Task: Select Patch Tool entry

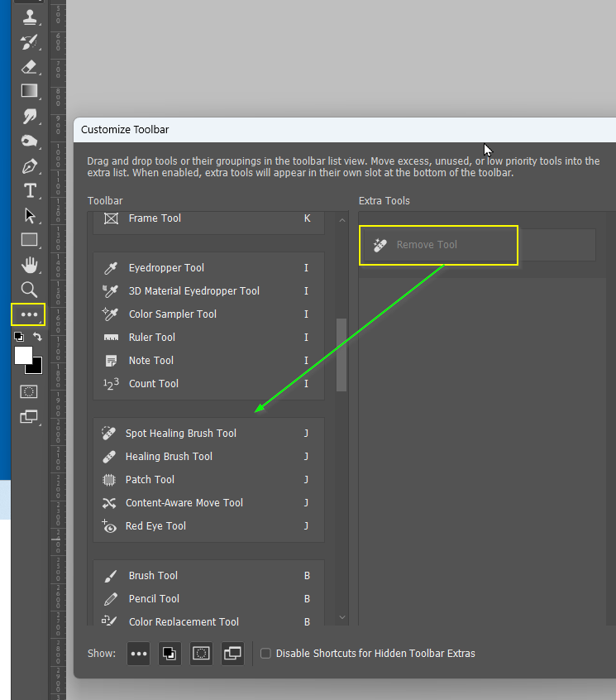Action: click(208, 480)
